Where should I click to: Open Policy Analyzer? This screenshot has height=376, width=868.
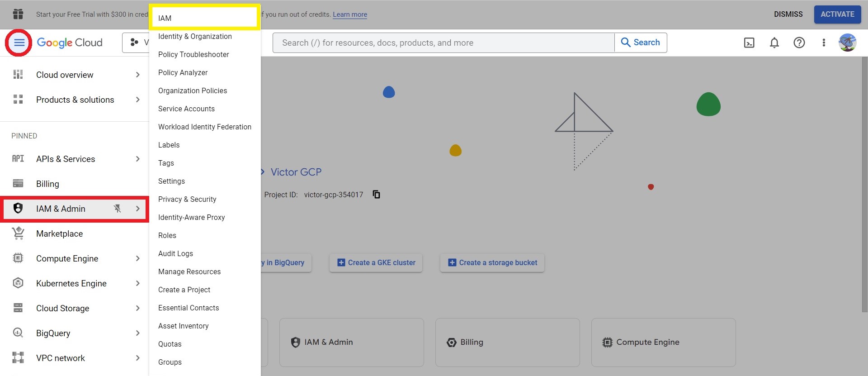205,72
